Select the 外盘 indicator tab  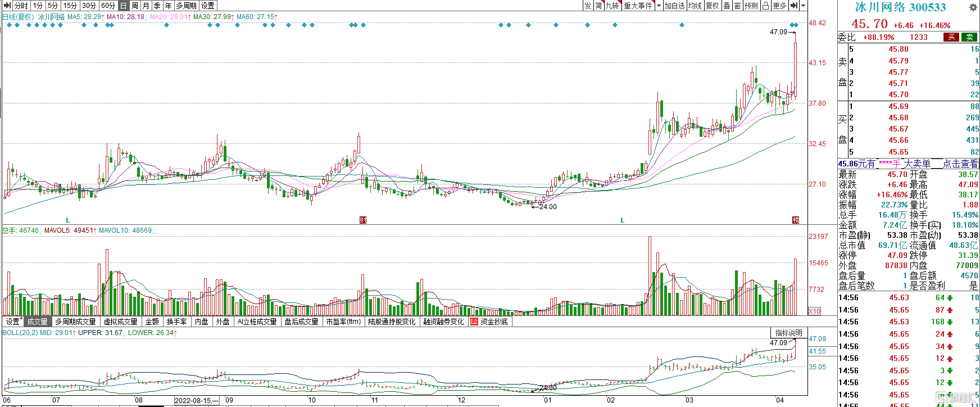point(223,322)
